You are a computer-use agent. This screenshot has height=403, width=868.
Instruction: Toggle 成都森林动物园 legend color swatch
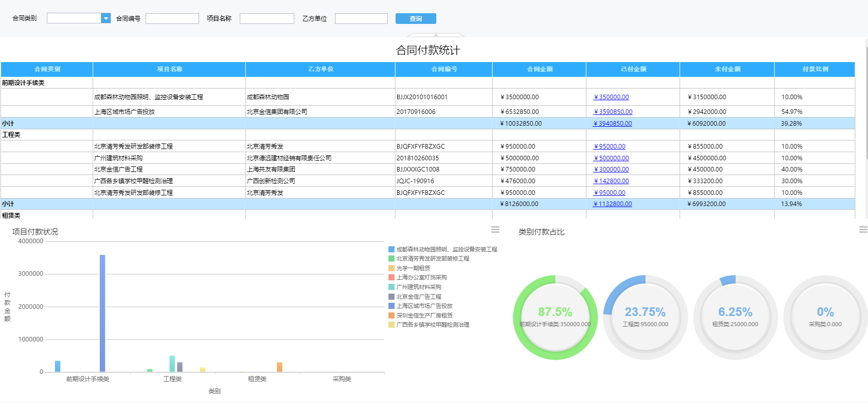[x=391, y=249]
